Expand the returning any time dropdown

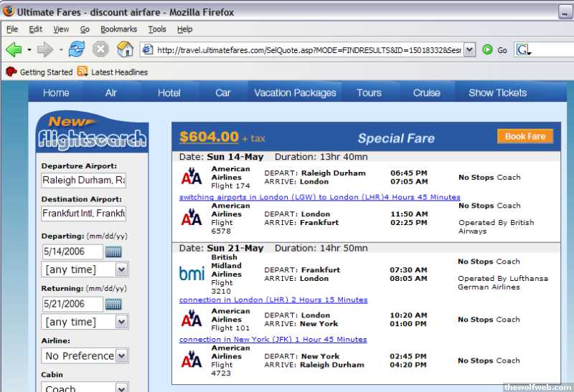(121, 322)
